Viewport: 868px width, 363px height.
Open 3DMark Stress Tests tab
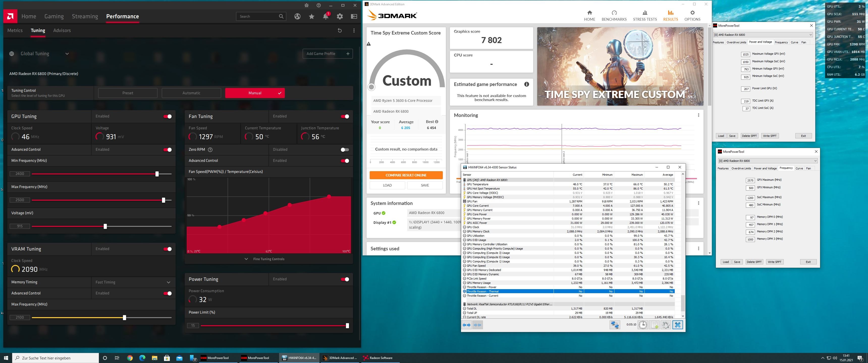pyautogui.click(x=645, y=16)
